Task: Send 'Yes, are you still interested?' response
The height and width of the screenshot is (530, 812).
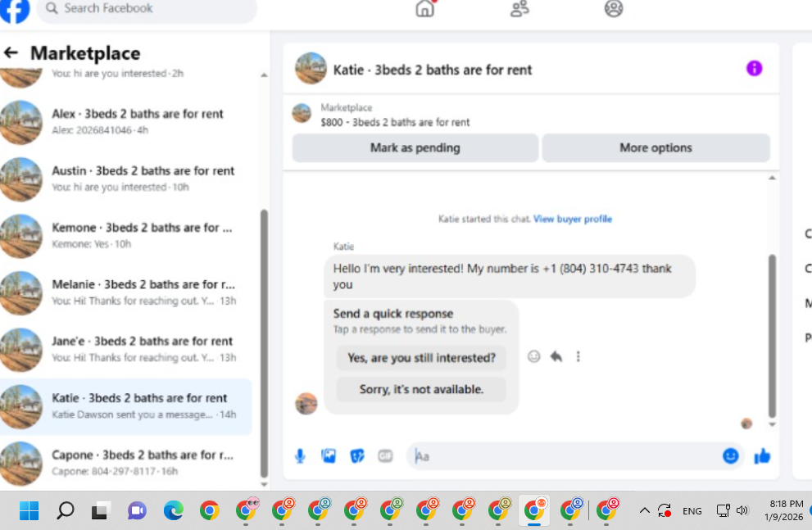Action: pos(421,358)
